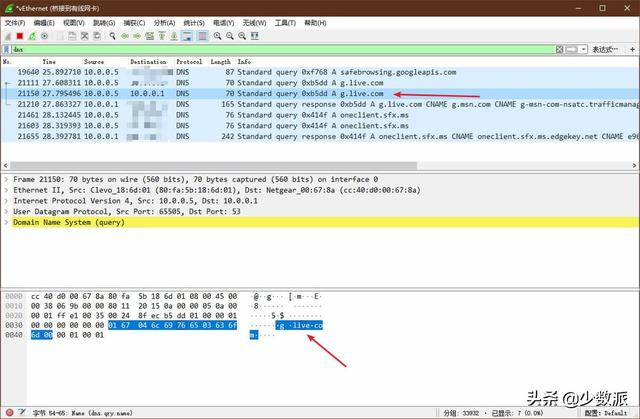The height and width of the screenshot is (419, 640).
Task: Click the resize columns toolbar icon
Action: [255, 36]
